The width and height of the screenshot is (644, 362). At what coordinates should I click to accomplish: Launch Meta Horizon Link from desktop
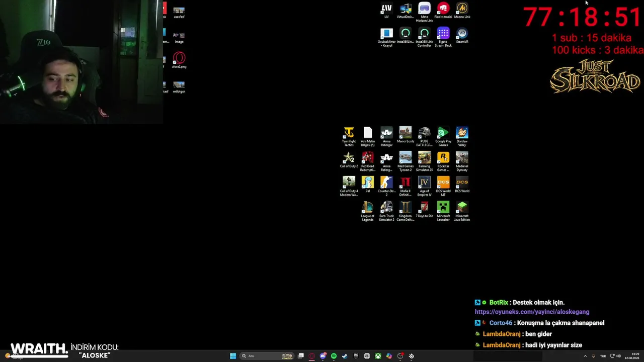pos(424,13)
